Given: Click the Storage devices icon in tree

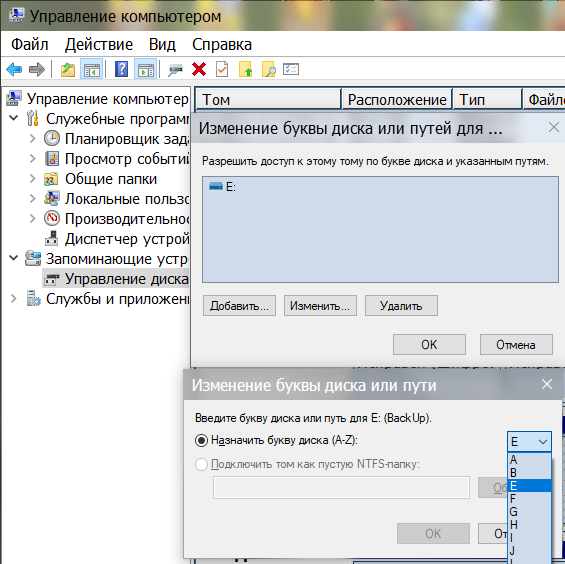Looking at the screenshot, I should coord(33,258).
